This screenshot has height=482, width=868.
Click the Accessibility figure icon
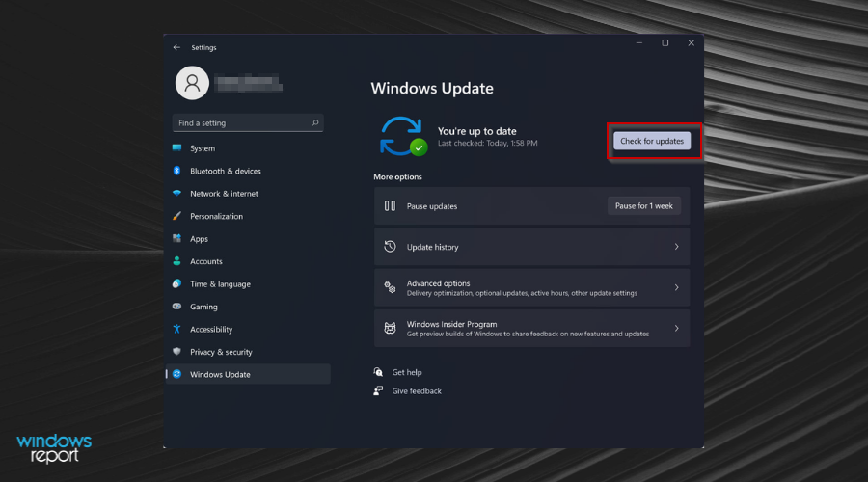pyautogui.click(x=177, y=329)
